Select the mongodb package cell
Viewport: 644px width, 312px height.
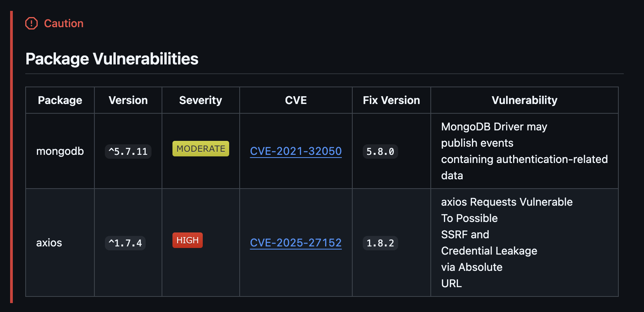pos(60,151)
